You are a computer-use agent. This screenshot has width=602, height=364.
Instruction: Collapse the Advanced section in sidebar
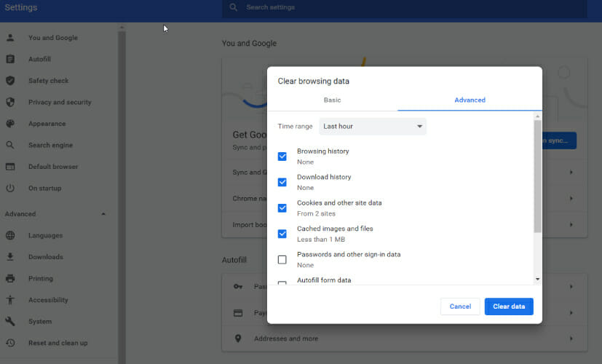point(103,214)
